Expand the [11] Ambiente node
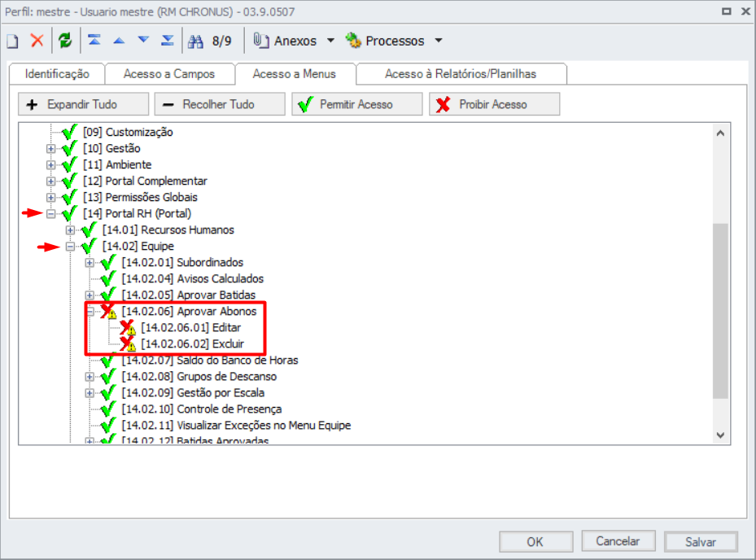 [x=50, y=165]
